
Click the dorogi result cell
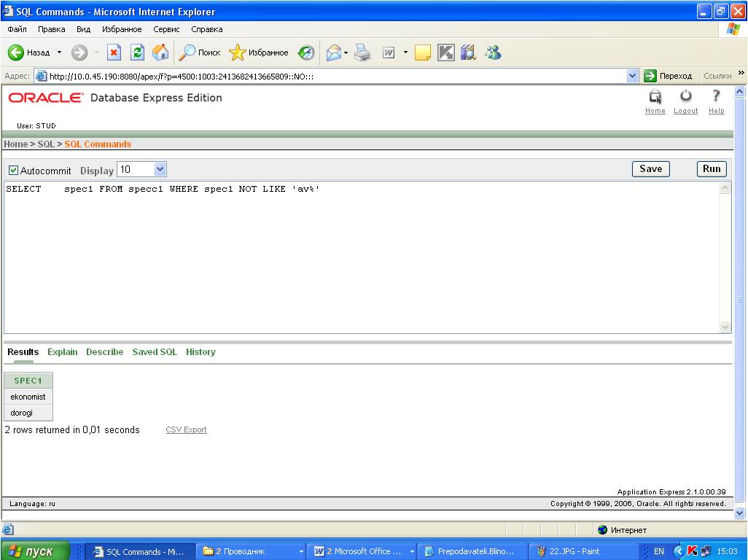[28, 413]
